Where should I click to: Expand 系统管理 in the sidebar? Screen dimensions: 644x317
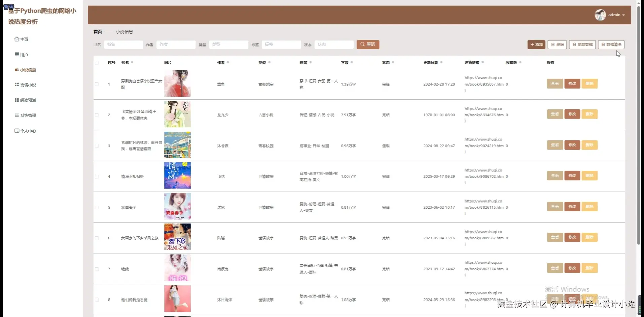point(25,115)
